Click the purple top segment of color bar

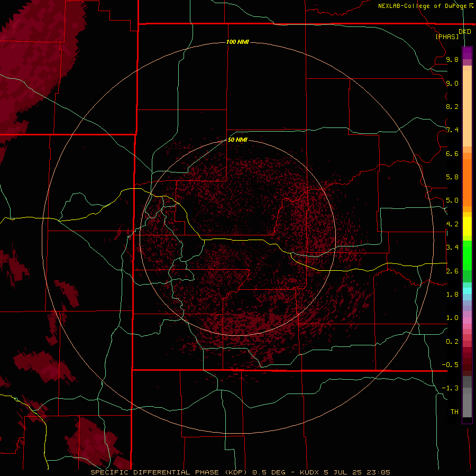[x=467, y=53]
